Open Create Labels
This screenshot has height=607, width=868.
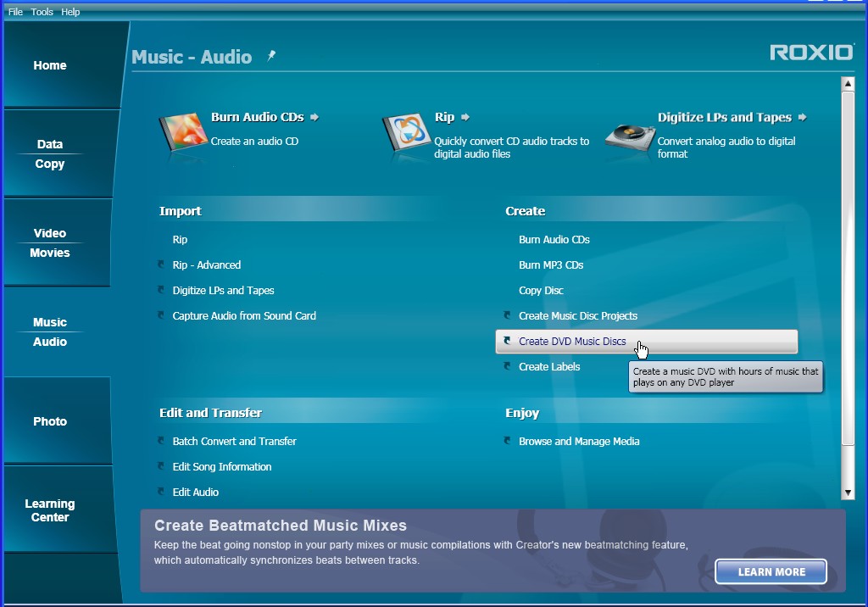(x=549, y=366)
